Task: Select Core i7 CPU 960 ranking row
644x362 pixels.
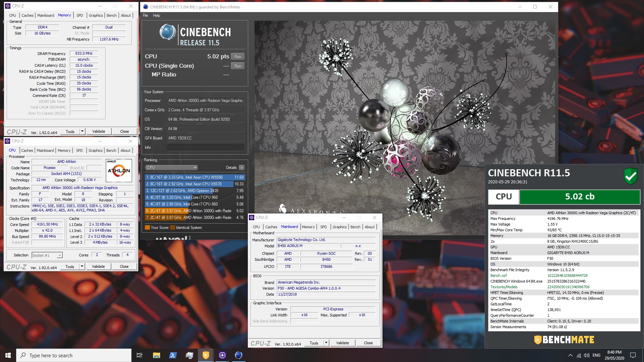Action: point(195,197)
